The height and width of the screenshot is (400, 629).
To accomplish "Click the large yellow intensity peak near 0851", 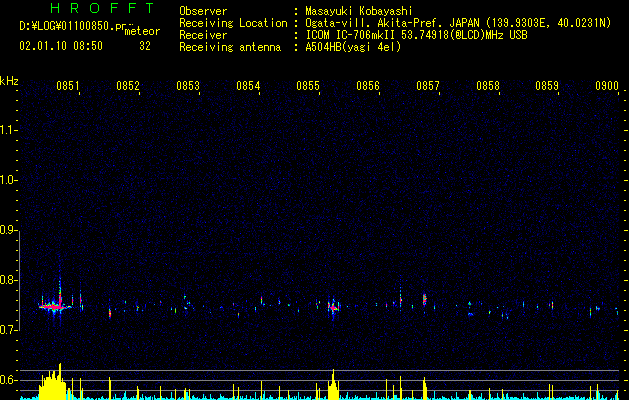I will point(52,383).
